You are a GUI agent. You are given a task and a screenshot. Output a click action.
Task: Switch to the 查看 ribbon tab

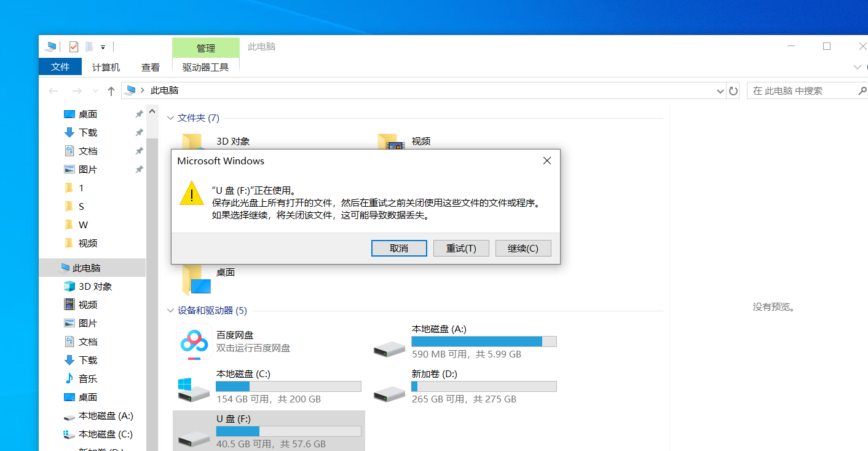click(x=151, y=68)
